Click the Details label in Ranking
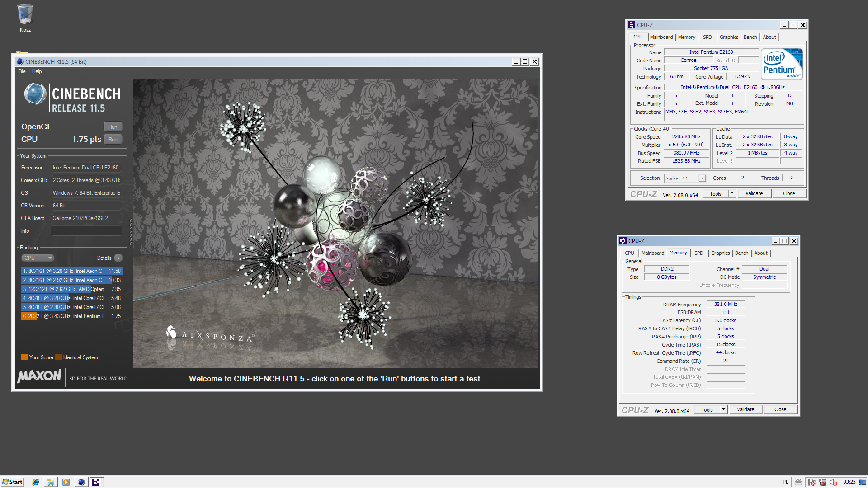Image resolution: width=868 pixels, height=488 pixels. (104, 258)
